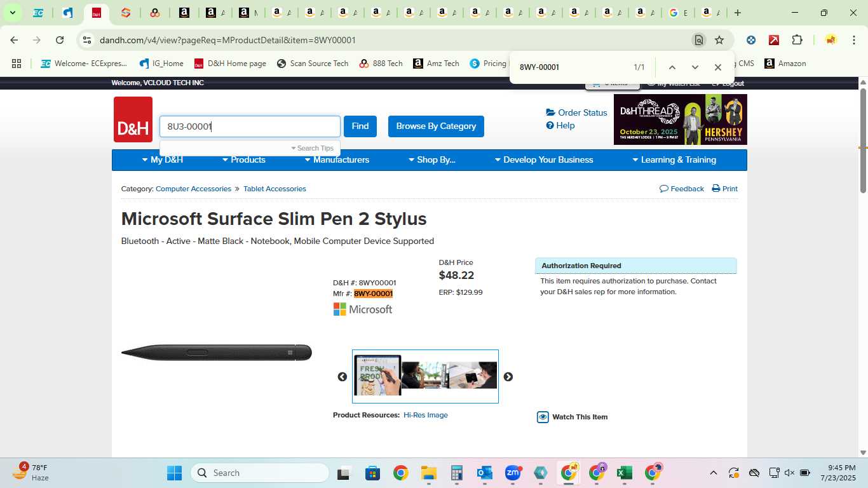Open Microsoft Store from taskbar
Viewport: 868px width, 488px height.
click(x=372, y=473)
